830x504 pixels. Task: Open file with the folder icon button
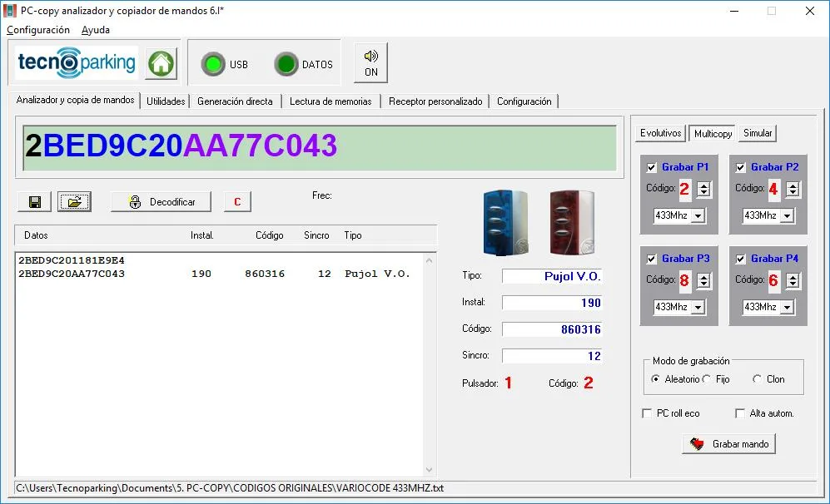click(x=75, y=201)
